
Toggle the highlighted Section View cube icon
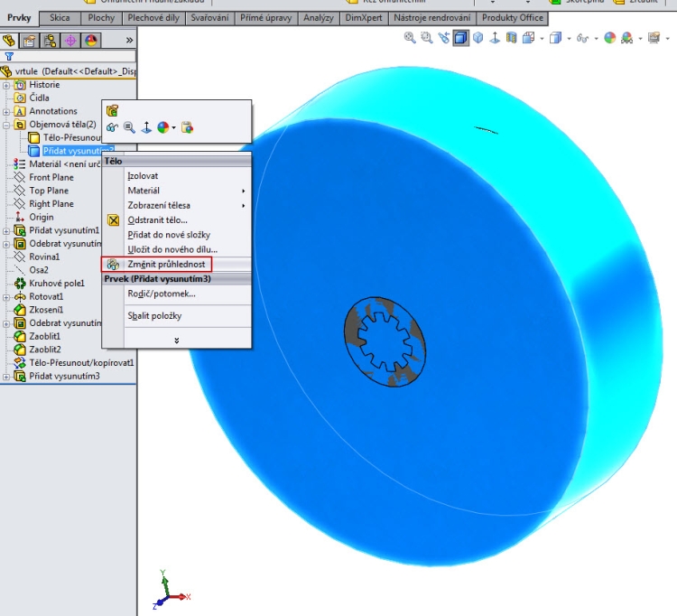pyautogui.click(x=460, y=38)
